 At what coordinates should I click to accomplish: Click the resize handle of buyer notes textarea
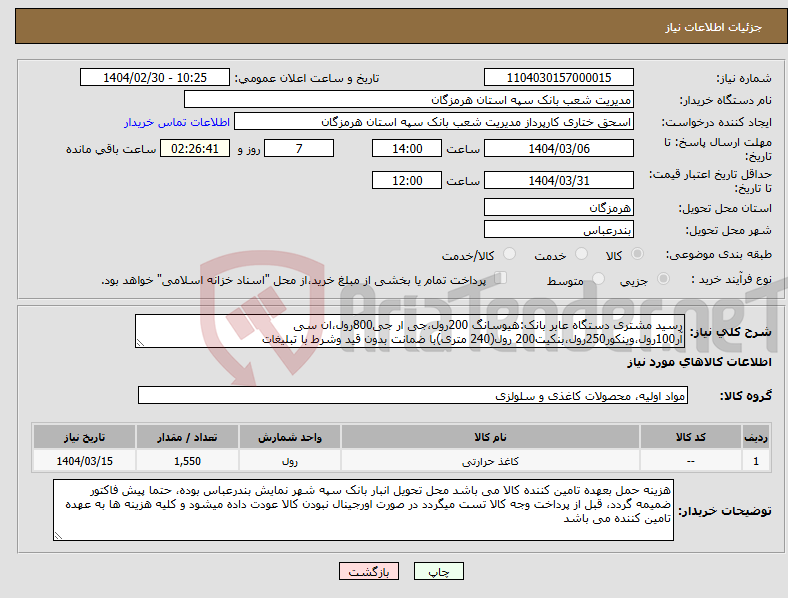(58, 536)
